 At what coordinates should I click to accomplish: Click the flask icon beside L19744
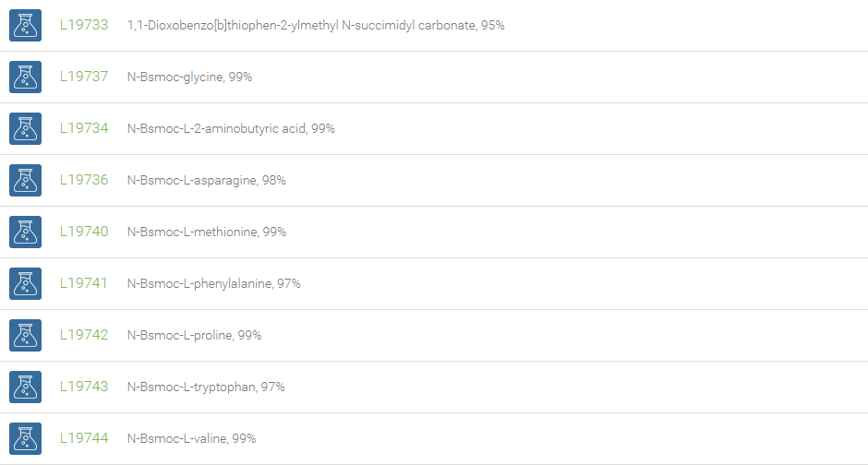pos(26,439)
